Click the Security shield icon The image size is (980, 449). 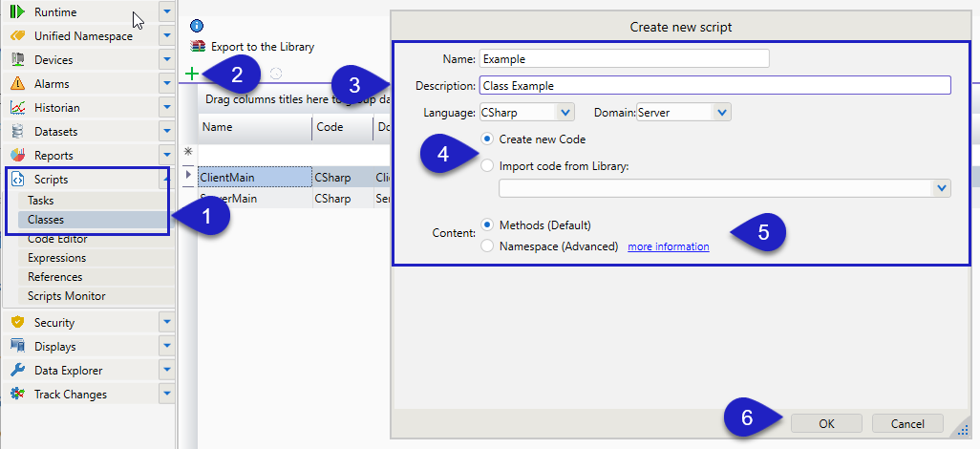click(x=17, y=323)
